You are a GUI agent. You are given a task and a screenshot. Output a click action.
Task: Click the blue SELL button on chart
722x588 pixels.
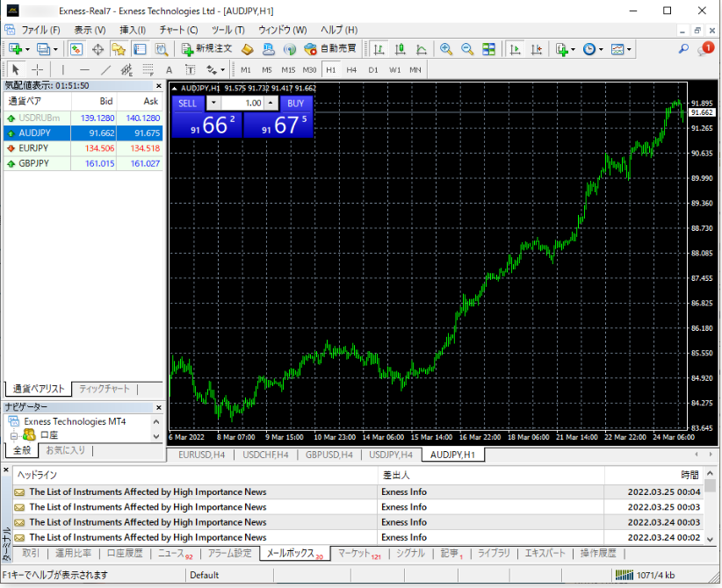pyautogui.click(x=187, y=104)
